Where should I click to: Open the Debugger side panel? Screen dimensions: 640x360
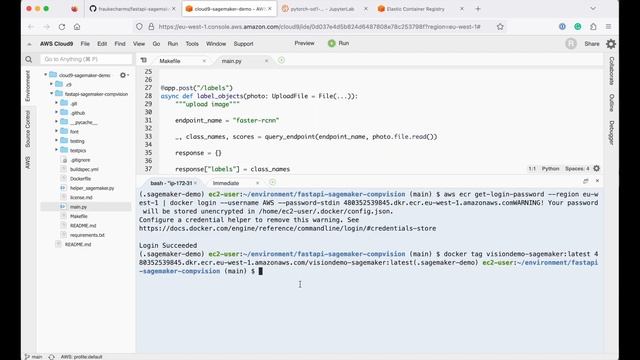point(611,133)
